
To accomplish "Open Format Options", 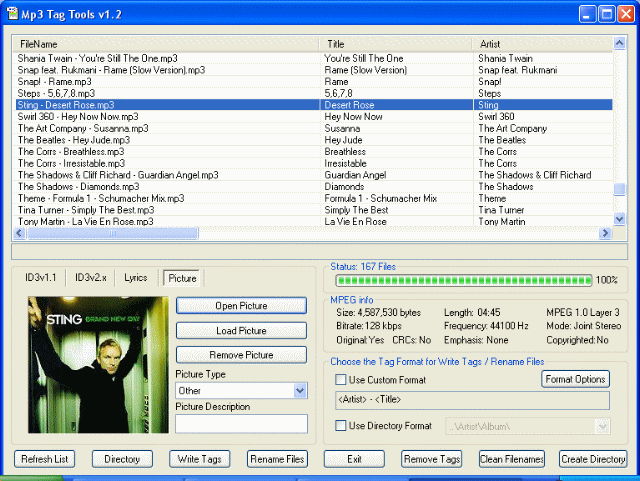I will coord(575,379).
